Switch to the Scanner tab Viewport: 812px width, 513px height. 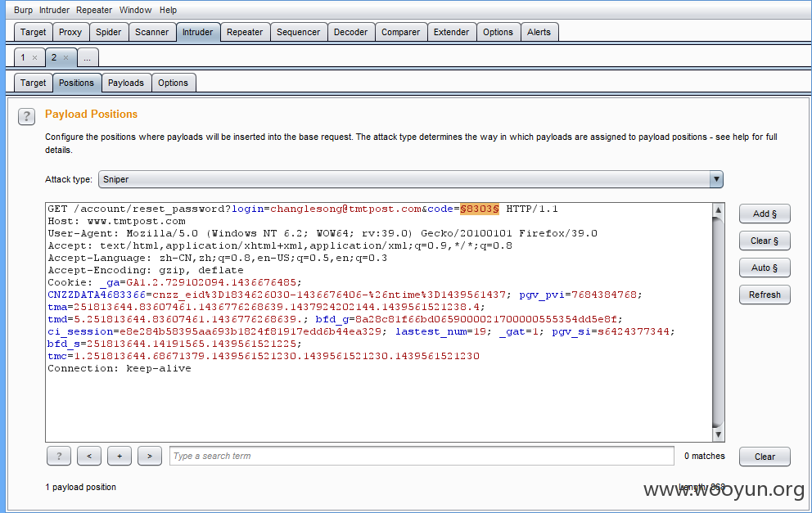pos(151,32)
